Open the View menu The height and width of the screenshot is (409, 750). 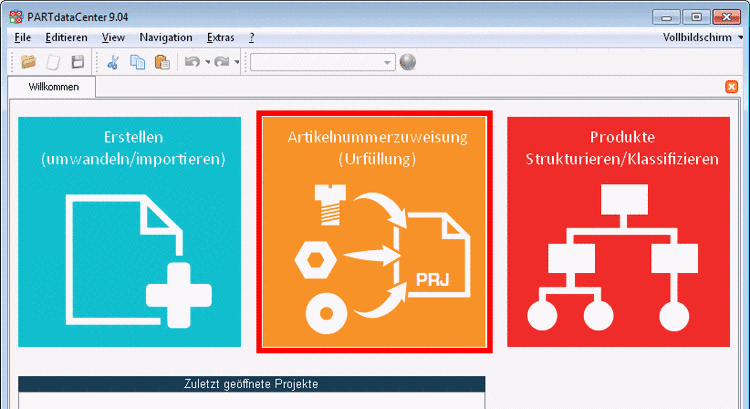pos(113,37)
